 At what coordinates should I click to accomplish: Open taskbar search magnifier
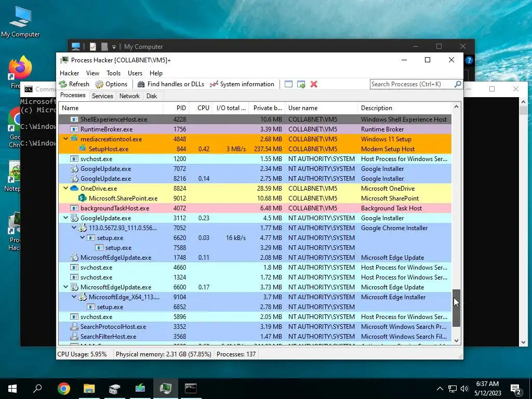pyautogui.click(x=37, y=389)
